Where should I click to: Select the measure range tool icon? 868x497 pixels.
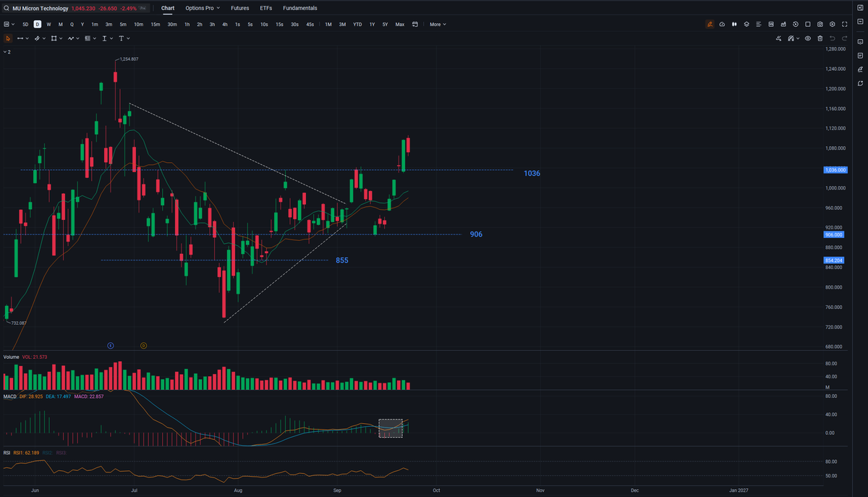tap(88, 38)
